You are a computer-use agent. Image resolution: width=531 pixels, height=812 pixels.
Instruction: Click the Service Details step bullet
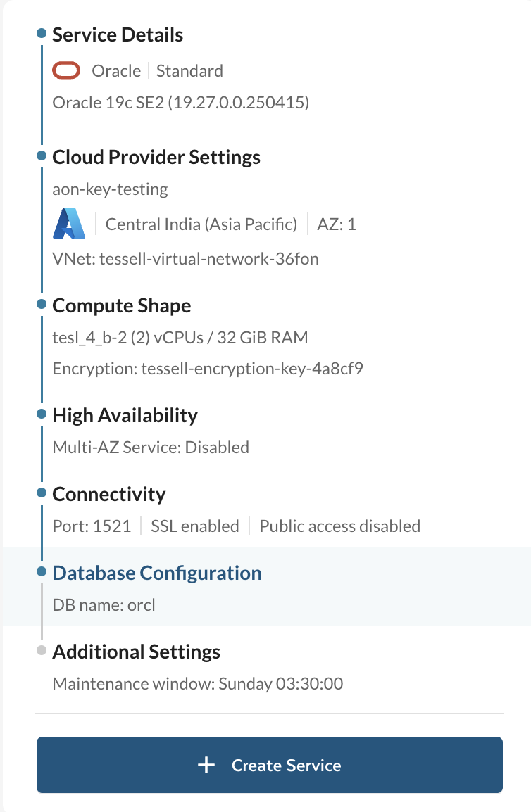click(42, 34)
